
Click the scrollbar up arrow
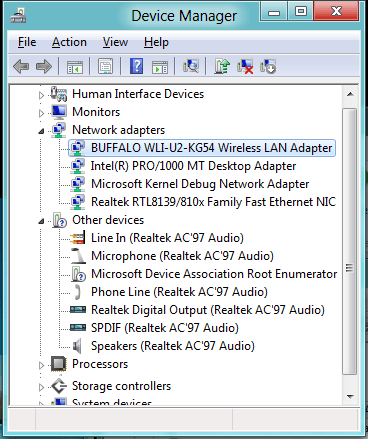pyautogui.click(x=350, y=94)
